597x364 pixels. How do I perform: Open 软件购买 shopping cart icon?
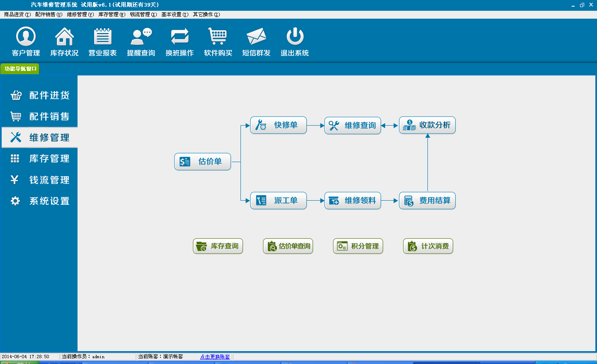point(218,37)
